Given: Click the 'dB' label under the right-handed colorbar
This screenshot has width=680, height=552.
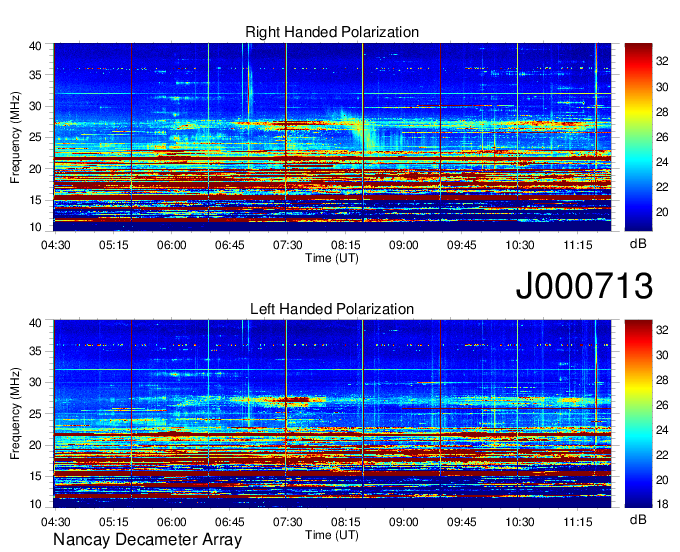Looking at the screenshot, I should 638,244.
